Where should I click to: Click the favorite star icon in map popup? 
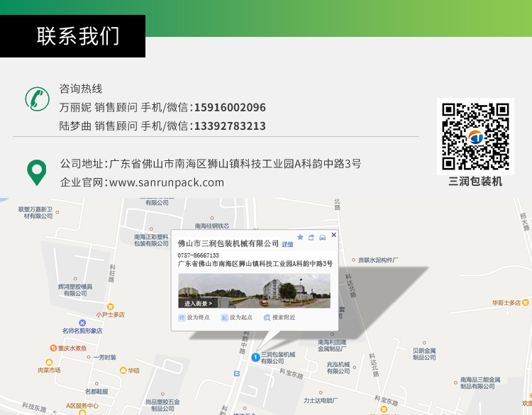coord(300,237)
